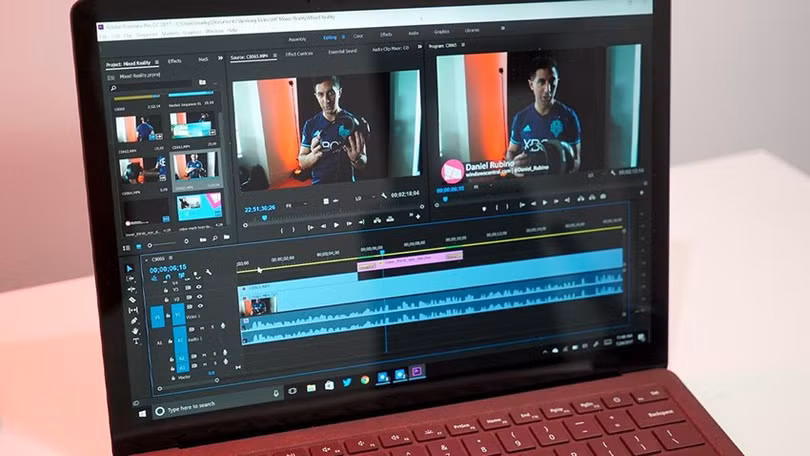Expand overflow workspaces chevron
The height and width of the screenshot is (456, 810).
[x=502, y=28]
